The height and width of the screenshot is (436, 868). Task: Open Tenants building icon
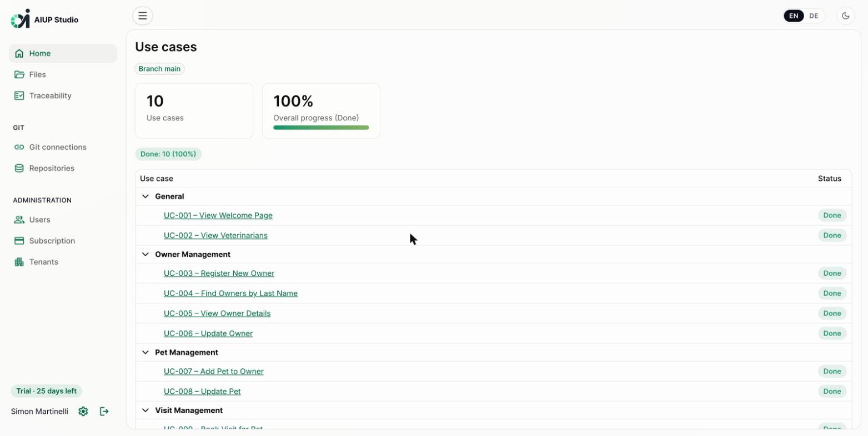[x=19, y=262]
